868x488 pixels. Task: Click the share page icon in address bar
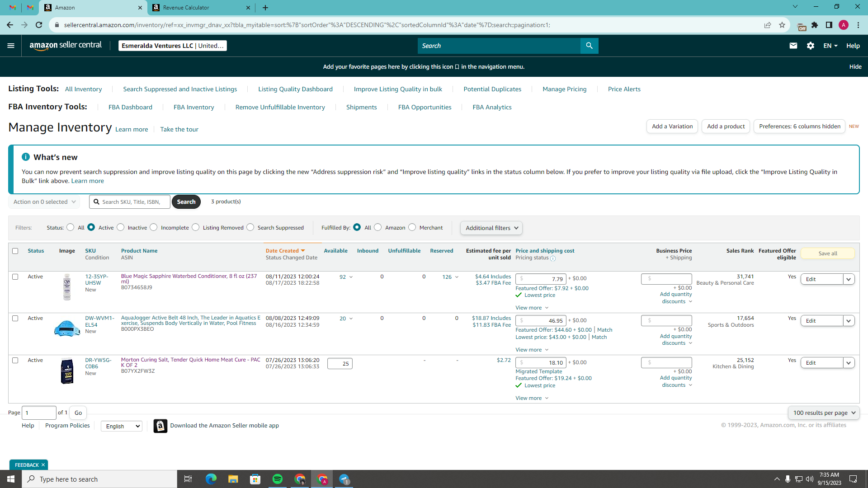pos(767,25)
